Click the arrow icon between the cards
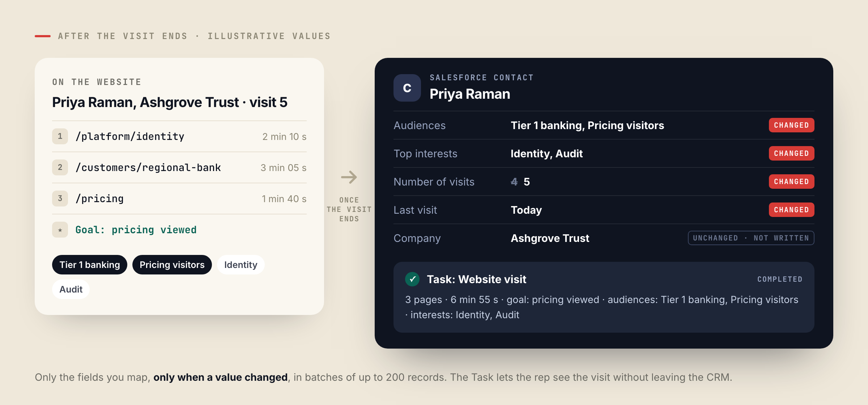Viewport: 868px width, 405px height. pyautogui.click(x=349, y=177)
